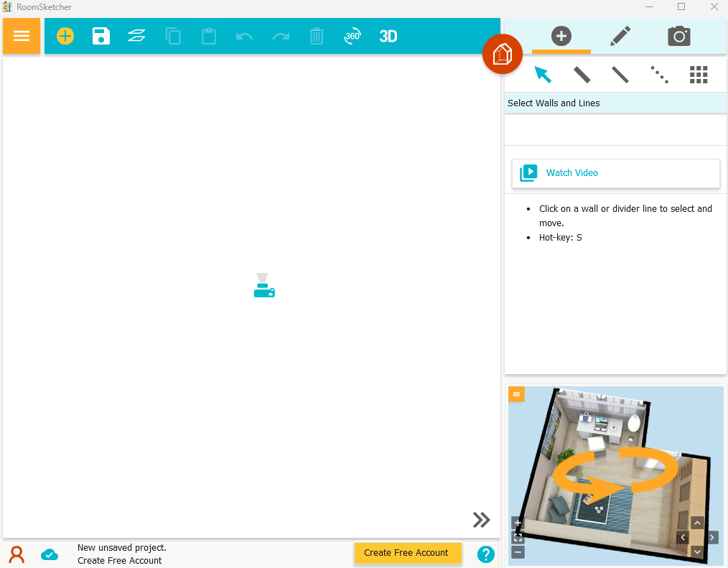Open the grid tool icon
The image size is (728, 568).
(x=699, y=75)
